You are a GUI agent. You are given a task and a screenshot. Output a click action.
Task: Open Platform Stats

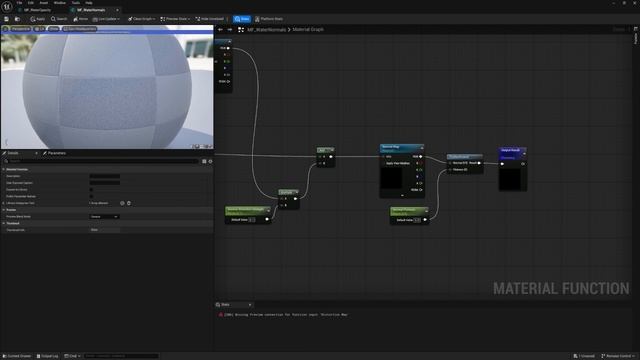click(269, 19)
